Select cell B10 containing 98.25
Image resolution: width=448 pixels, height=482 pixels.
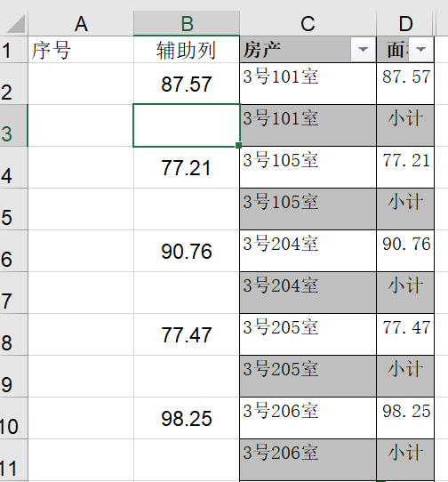(187, 418)
